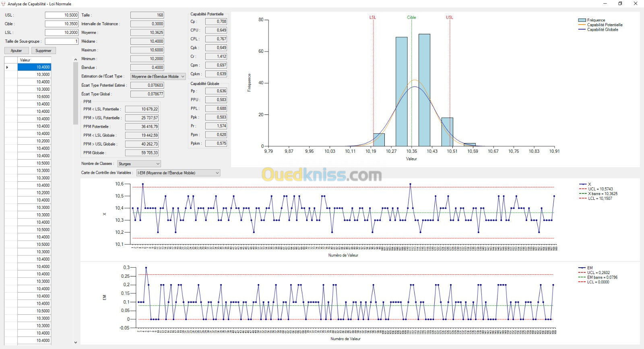Click scroll-down arrow of the value list
Viewport: 644px width, 349px height.
pyautogui.click(x=75, y=343)
